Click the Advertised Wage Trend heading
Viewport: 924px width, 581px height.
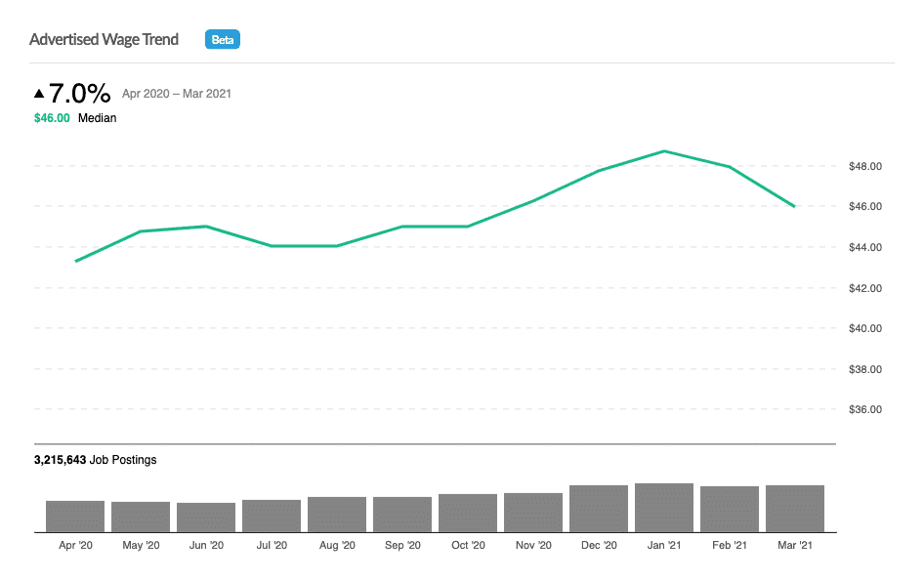[x=105, y=40]
